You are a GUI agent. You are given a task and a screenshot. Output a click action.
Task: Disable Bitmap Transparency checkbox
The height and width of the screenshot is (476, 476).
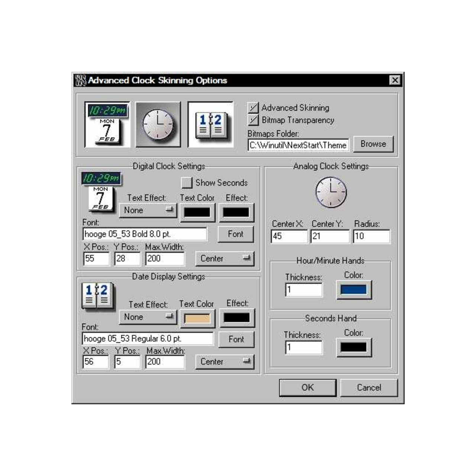[x=253, y=120]
